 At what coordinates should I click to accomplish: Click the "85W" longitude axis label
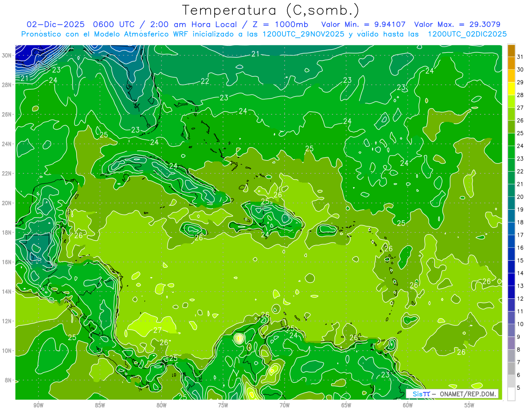pyautogui.click(x=100, y=406)
